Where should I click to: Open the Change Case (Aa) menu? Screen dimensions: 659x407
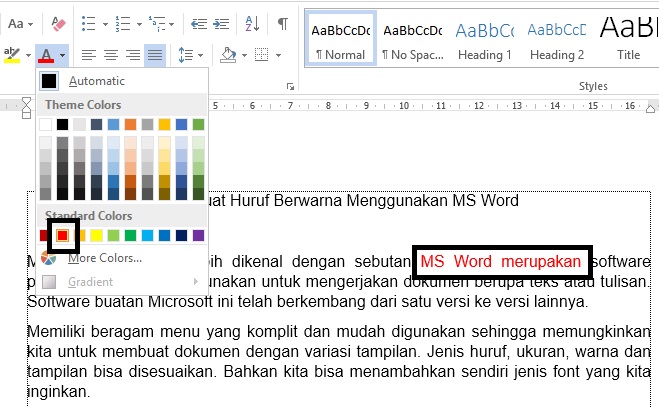click(x=20, y=24)
